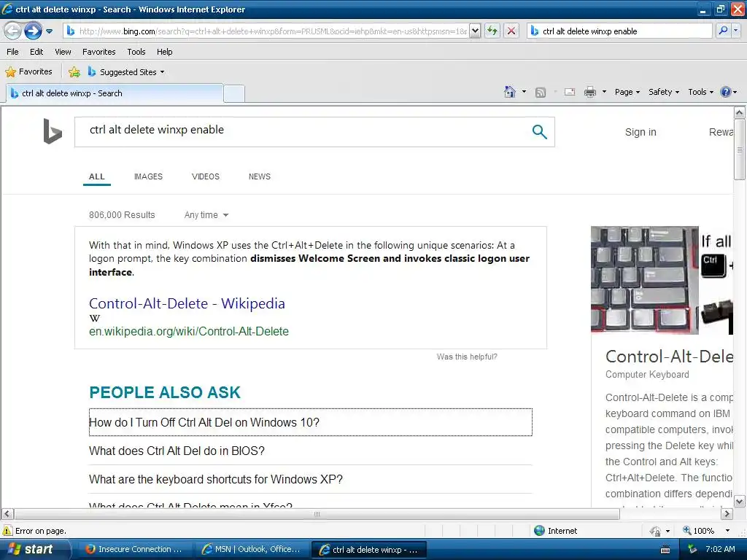
Task: Submit search with Bing magnifier icon
Action: coord(539,132)
